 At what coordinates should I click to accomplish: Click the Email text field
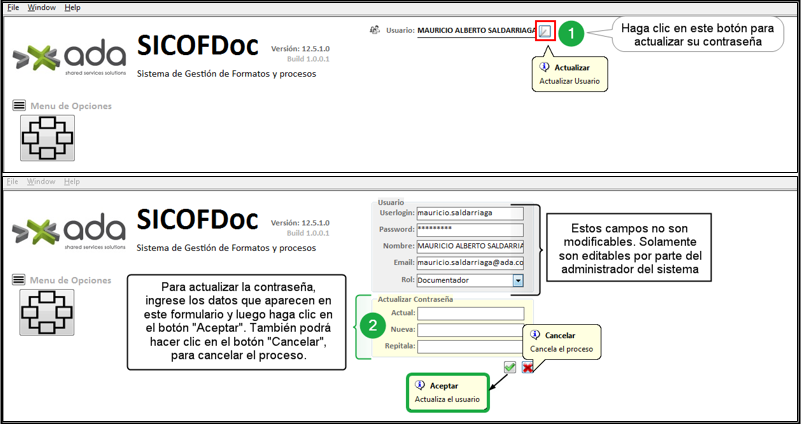pos(469,263)
